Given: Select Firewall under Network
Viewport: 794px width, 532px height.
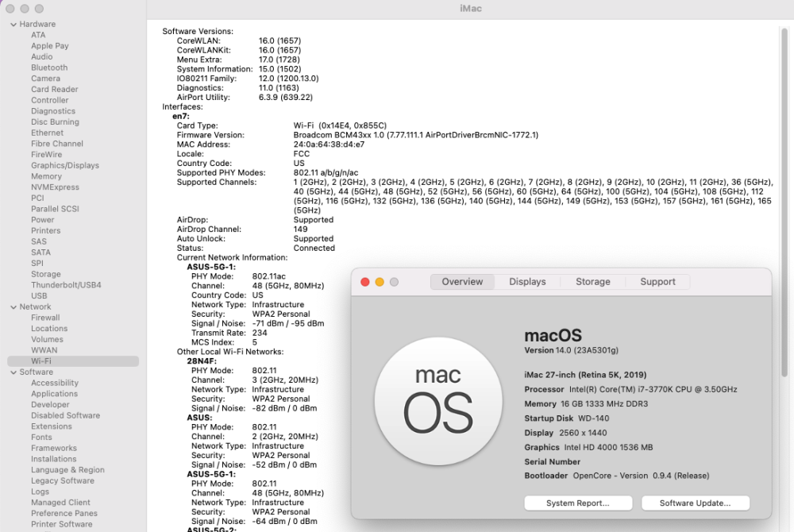Looking at the screenshot, I should (45, 318).
